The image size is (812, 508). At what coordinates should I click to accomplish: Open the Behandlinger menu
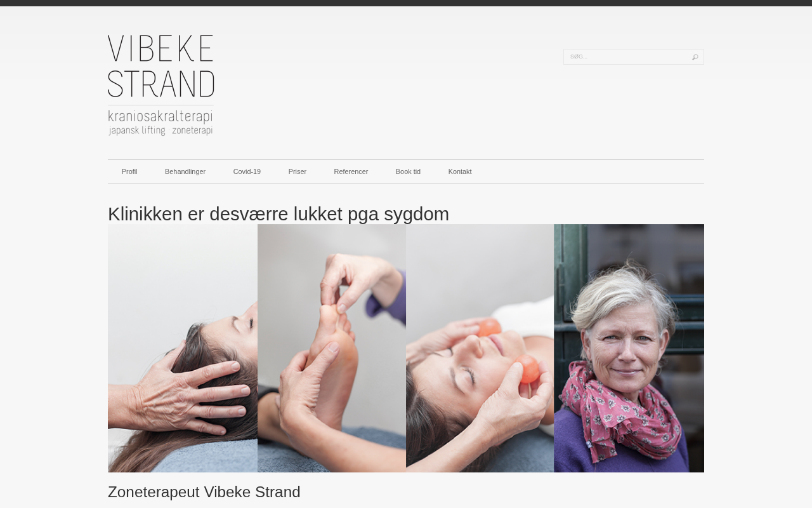pos(185,171)
